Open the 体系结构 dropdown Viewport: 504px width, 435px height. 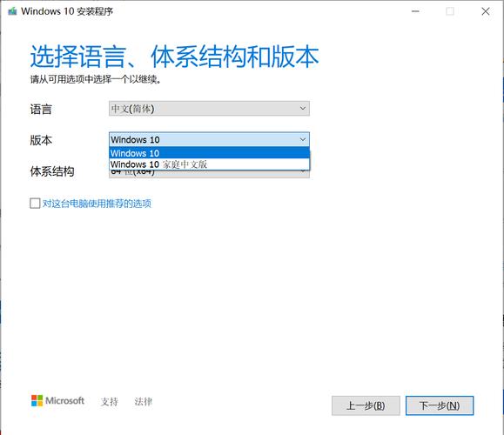(x=209, y=174)
